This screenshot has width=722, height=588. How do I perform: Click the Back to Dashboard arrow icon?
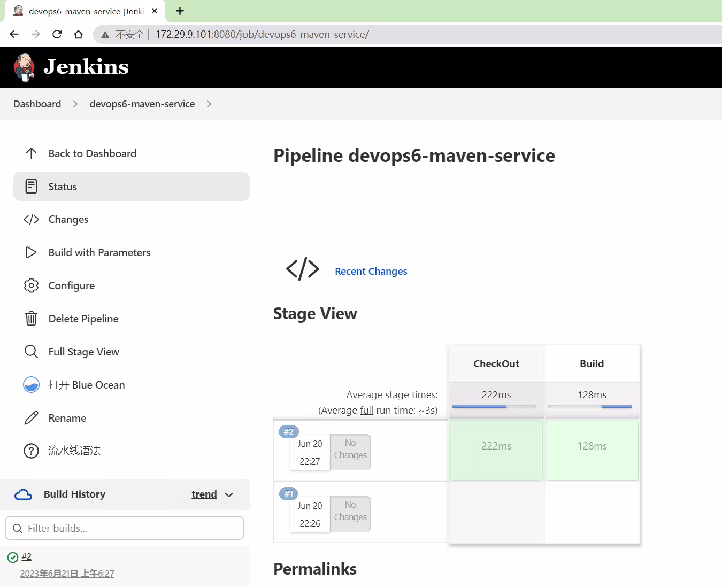pyautogui.click(x=32, y=153)
